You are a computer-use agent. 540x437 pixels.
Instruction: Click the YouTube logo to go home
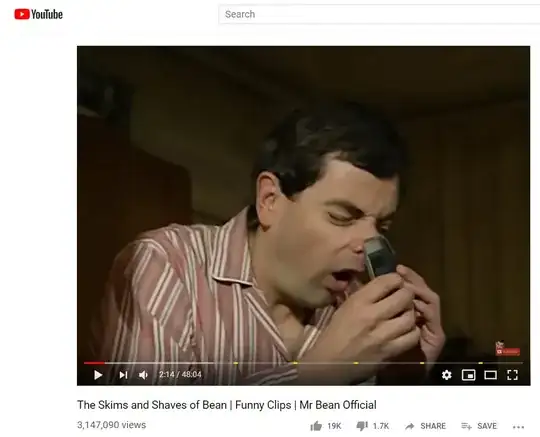(39, 14)
